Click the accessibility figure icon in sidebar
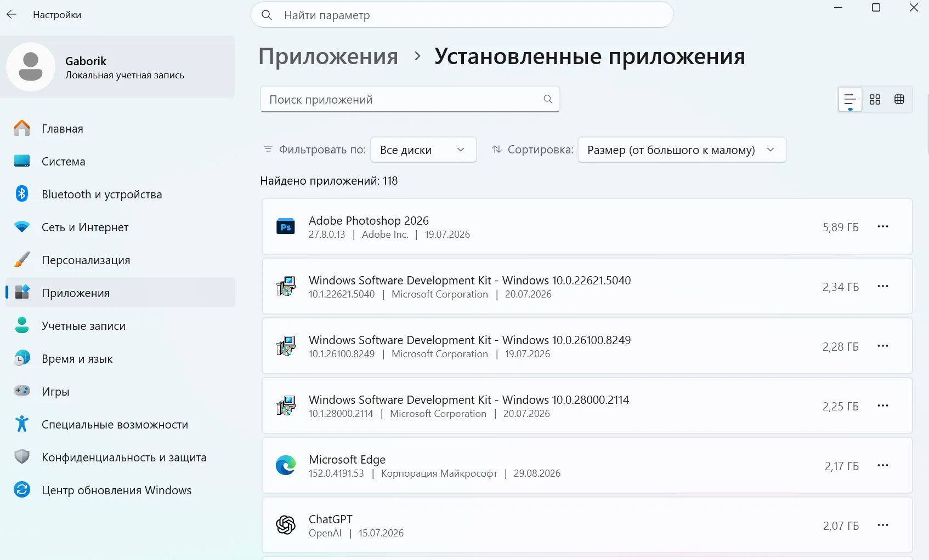Image resolution: width=929 pixels, height=560 pixels. click(22, 424)
